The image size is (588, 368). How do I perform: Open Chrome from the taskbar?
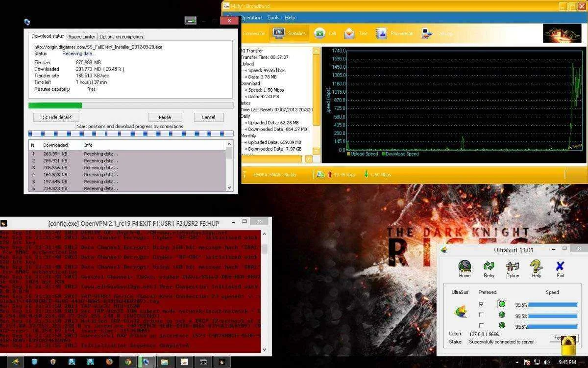pos(128,362)
